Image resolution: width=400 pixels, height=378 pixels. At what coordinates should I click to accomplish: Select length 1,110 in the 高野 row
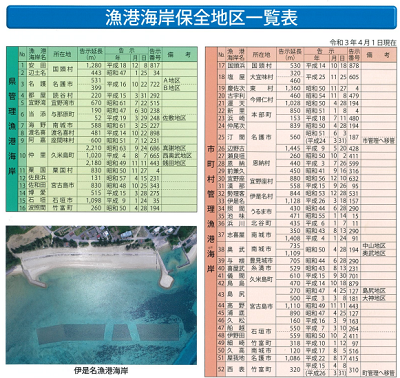coord(293,306)
